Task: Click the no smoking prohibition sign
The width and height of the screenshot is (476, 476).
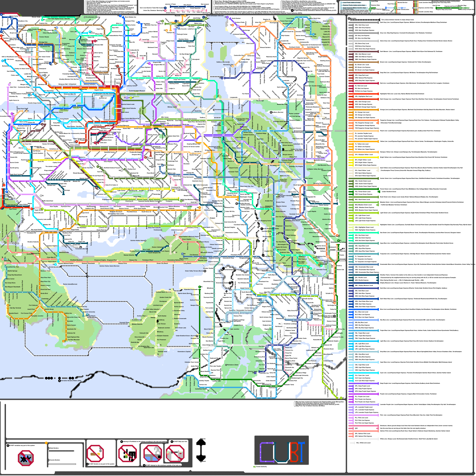Action: click(x=95, y=453)
